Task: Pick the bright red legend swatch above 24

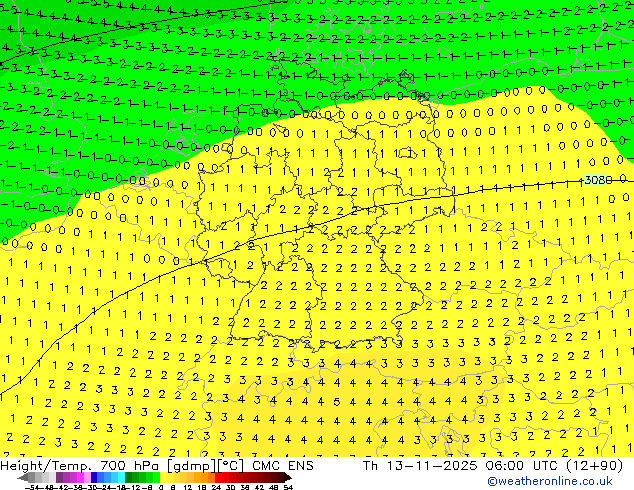Action: [218, 477]
